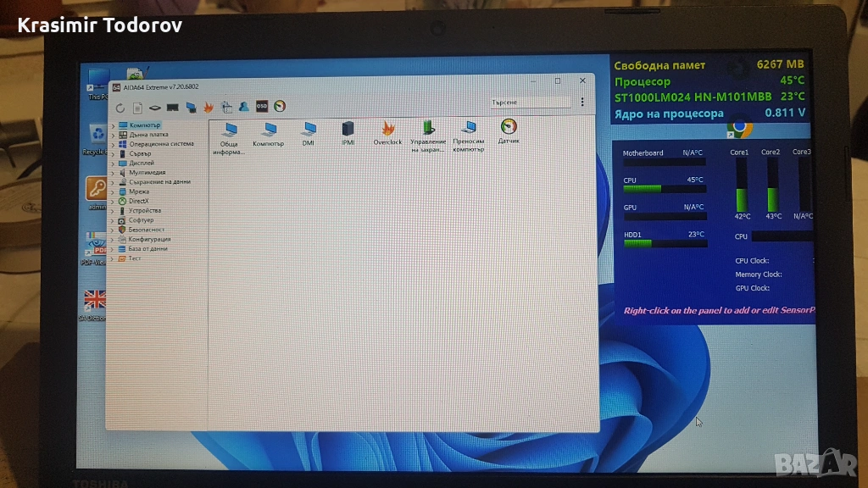
Task: Open the Report icon in the toolbar
Action: 137,108
